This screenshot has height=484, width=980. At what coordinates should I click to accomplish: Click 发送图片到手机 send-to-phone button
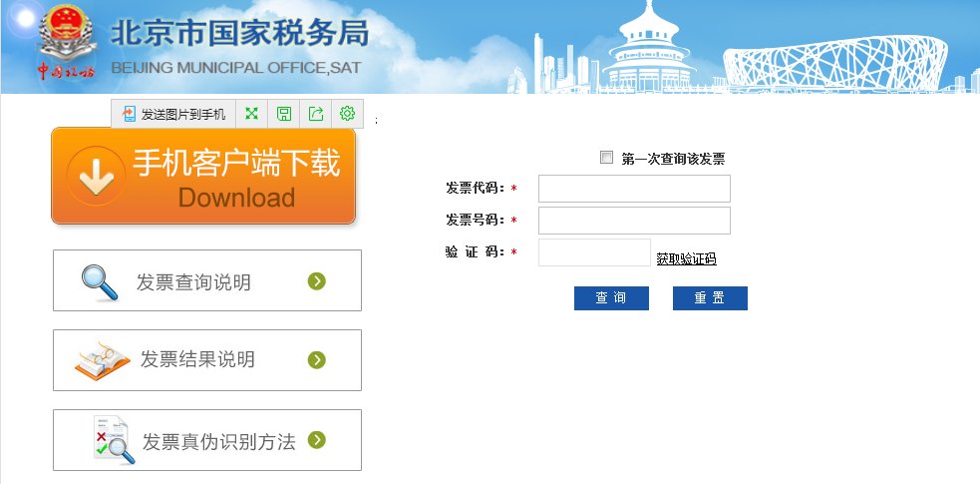174,114
